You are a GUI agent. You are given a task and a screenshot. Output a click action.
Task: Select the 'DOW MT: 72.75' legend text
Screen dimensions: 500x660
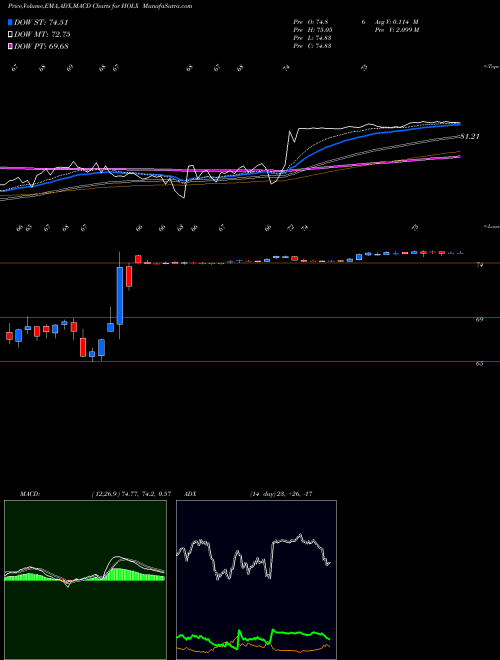pos(42,35)
